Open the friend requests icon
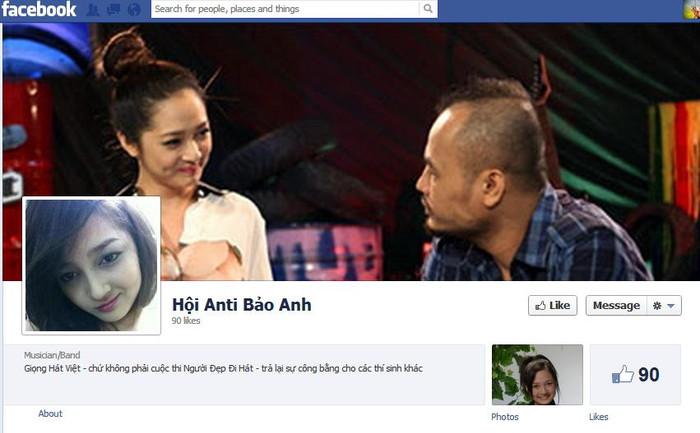 [x=93, y=9]
